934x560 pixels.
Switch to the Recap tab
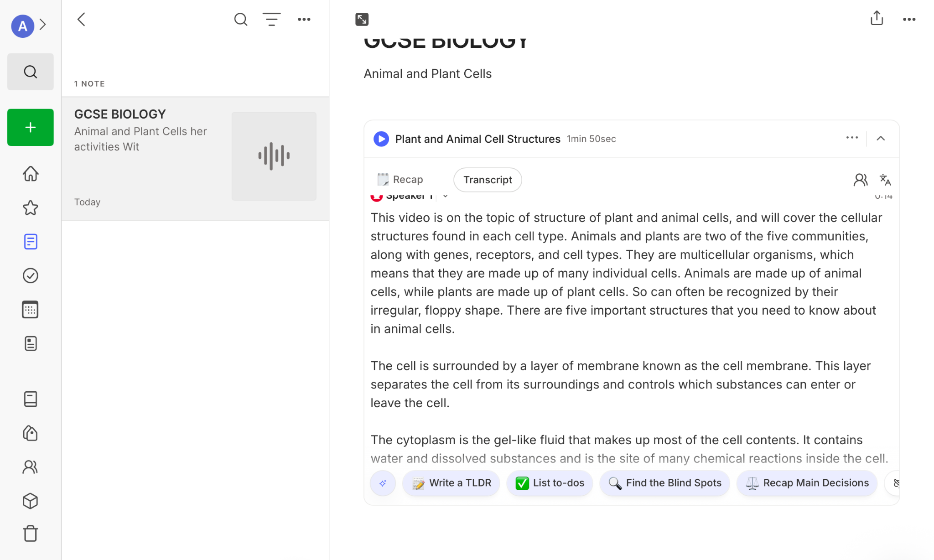point(400,180)
